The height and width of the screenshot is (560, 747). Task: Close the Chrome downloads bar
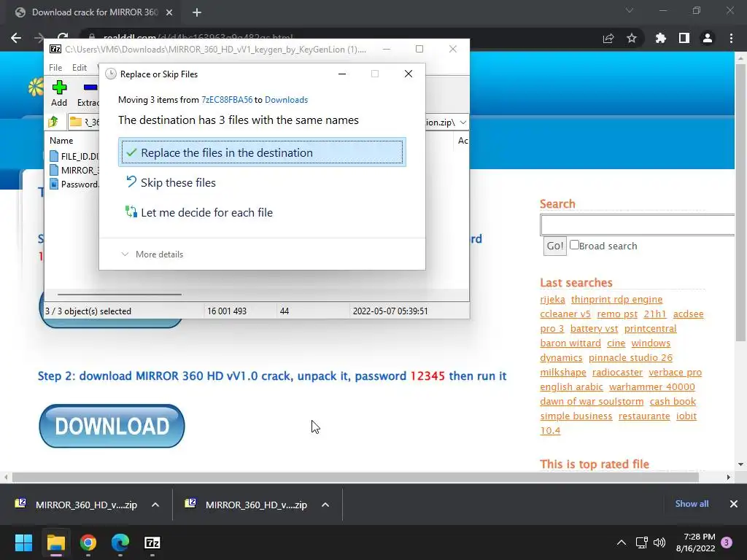(734, 504)
